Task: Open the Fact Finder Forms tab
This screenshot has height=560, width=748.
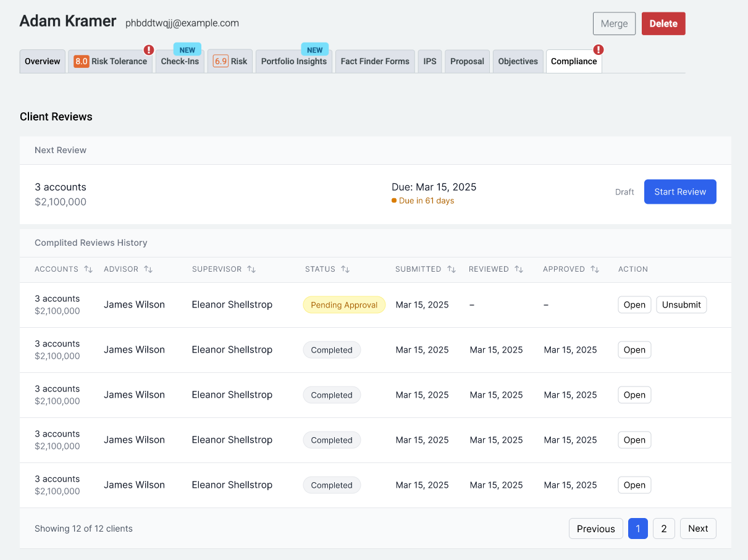Action: [375, 62]
